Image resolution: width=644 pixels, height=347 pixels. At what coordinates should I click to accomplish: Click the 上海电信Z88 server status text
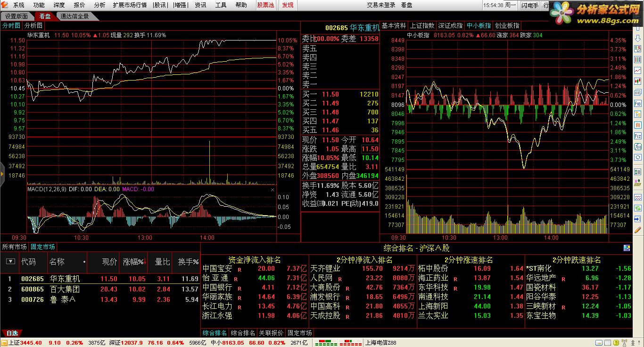380,343
